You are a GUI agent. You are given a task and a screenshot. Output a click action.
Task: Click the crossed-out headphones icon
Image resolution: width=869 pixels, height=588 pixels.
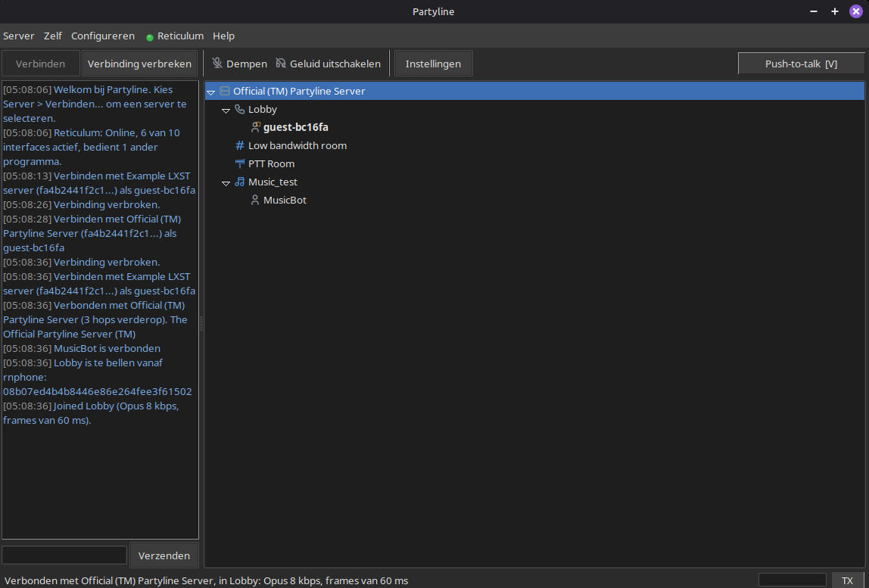281,64
